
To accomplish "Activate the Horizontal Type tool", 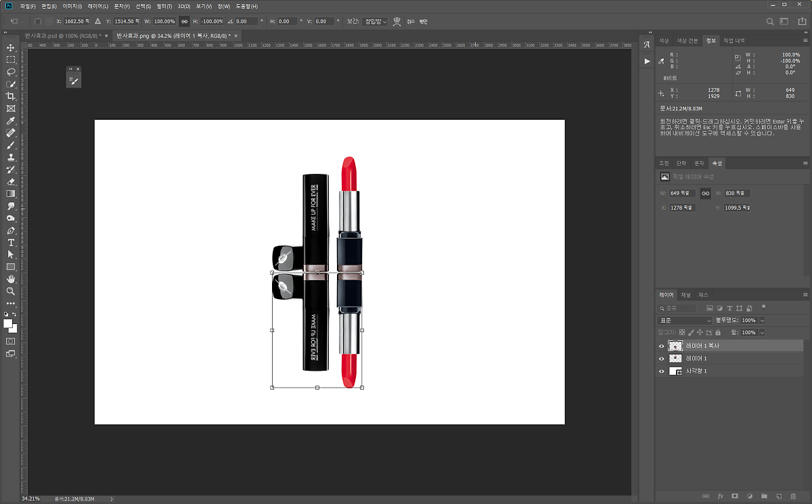I will click(11, 242).
